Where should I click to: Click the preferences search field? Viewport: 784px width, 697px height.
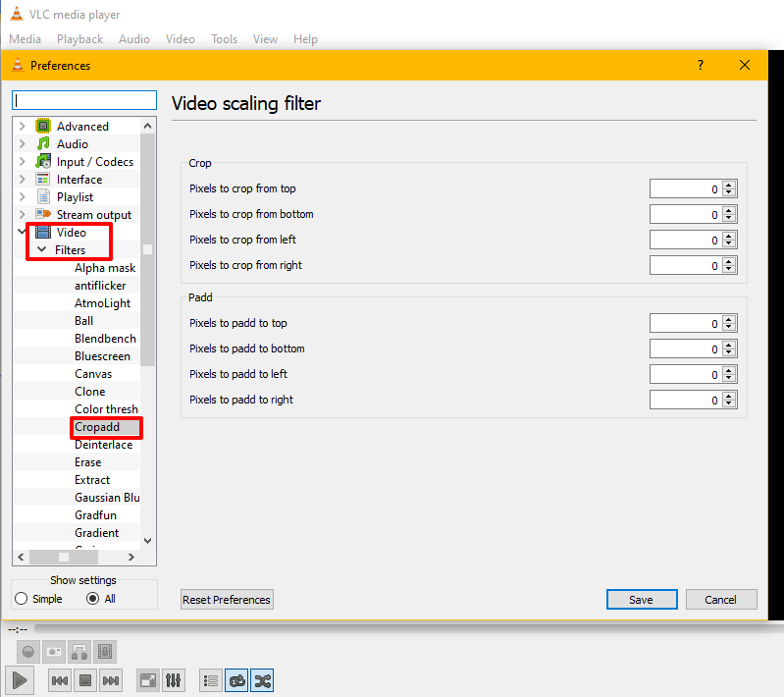coord(84,100)
